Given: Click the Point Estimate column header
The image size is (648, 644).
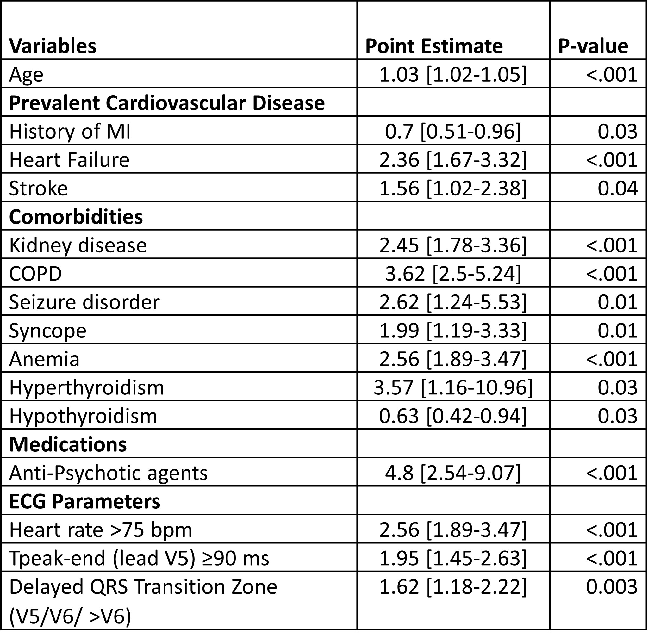Looking at the screenshot, I should [x=434, y=46].
